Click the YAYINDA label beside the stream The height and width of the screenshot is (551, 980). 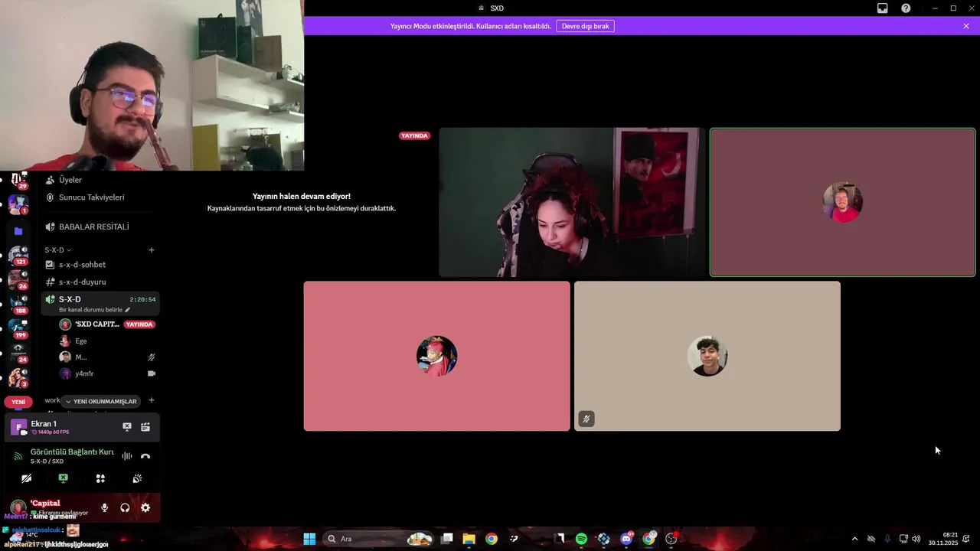point(414,135)
